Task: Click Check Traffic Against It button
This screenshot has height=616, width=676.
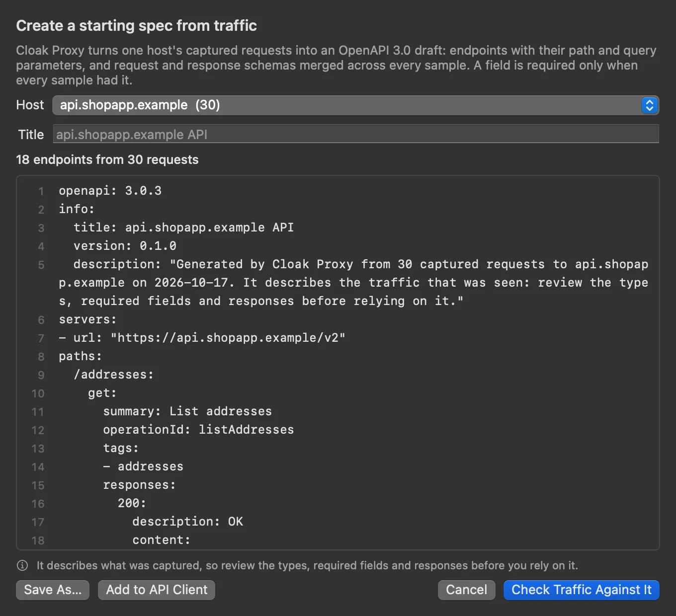Action: coord(581,590)
